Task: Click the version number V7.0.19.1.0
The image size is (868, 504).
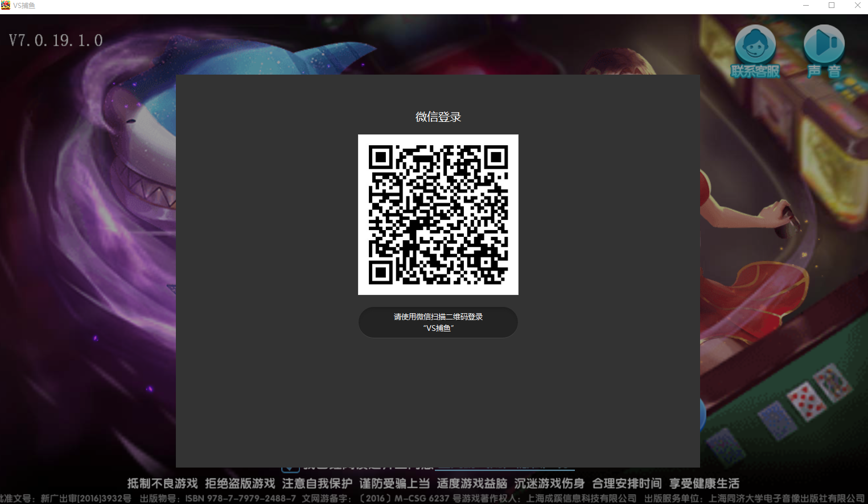Action: [56, 40]
